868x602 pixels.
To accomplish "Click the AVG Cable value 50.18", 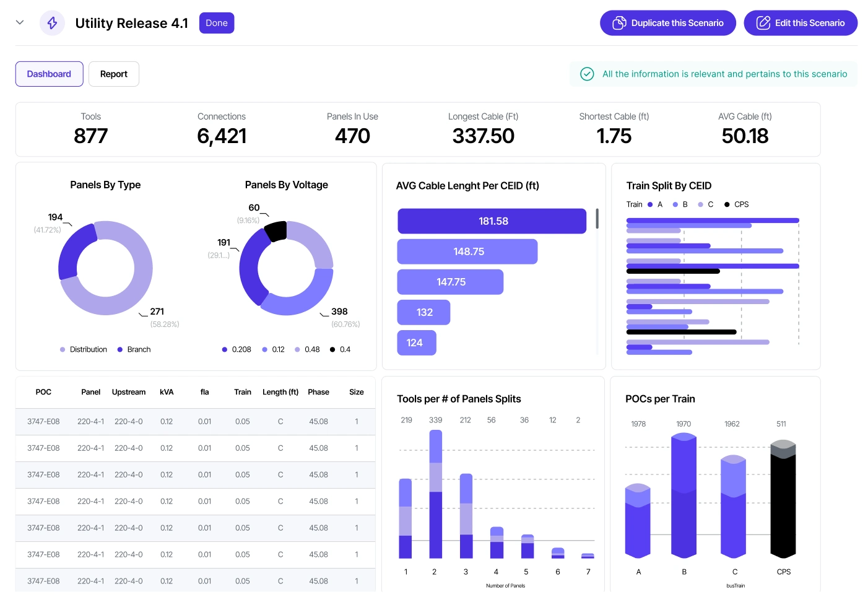I will point(745,136).
